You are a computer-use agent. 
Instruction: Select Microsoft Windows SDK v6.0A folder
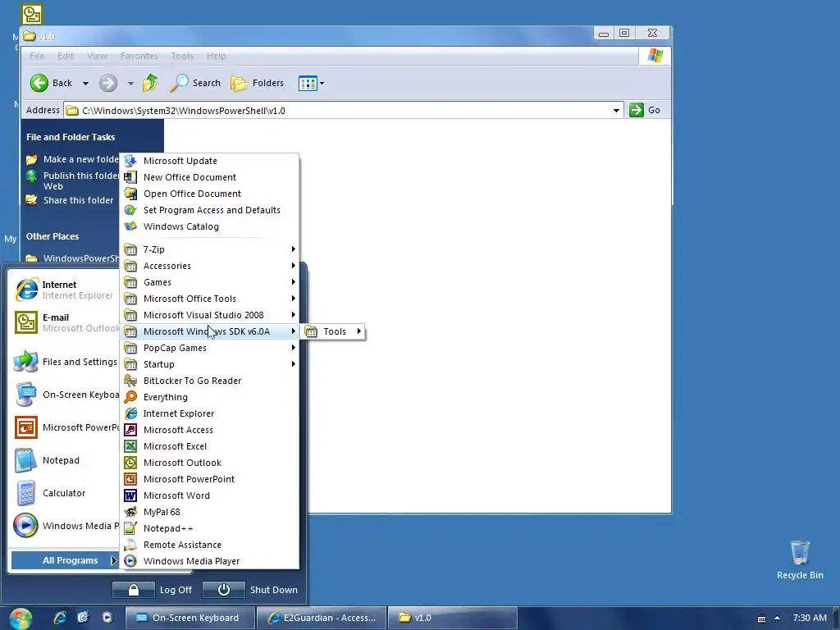click(209, 331)
